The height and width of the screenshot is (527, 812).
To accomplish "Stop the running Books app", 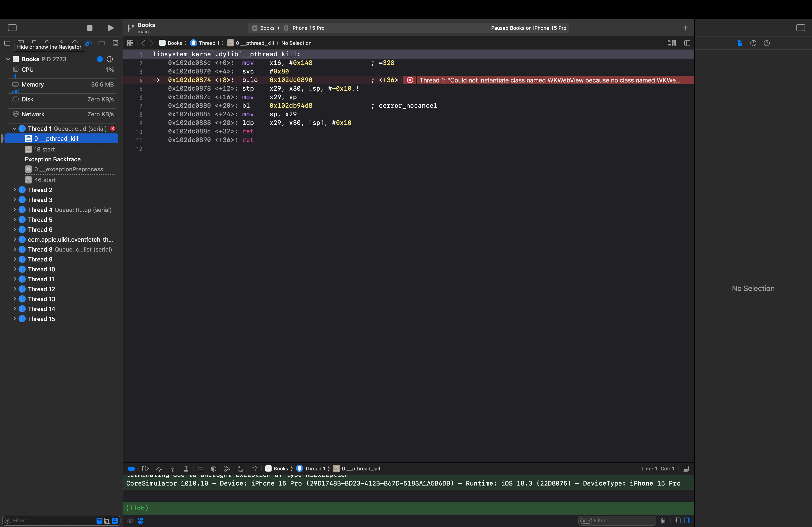I will [90, 28].
